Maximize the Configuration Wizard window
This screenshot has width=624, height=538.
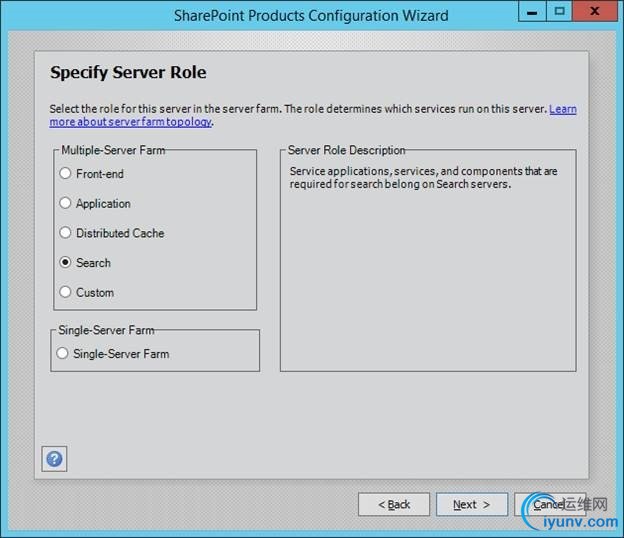coord(559,12)
